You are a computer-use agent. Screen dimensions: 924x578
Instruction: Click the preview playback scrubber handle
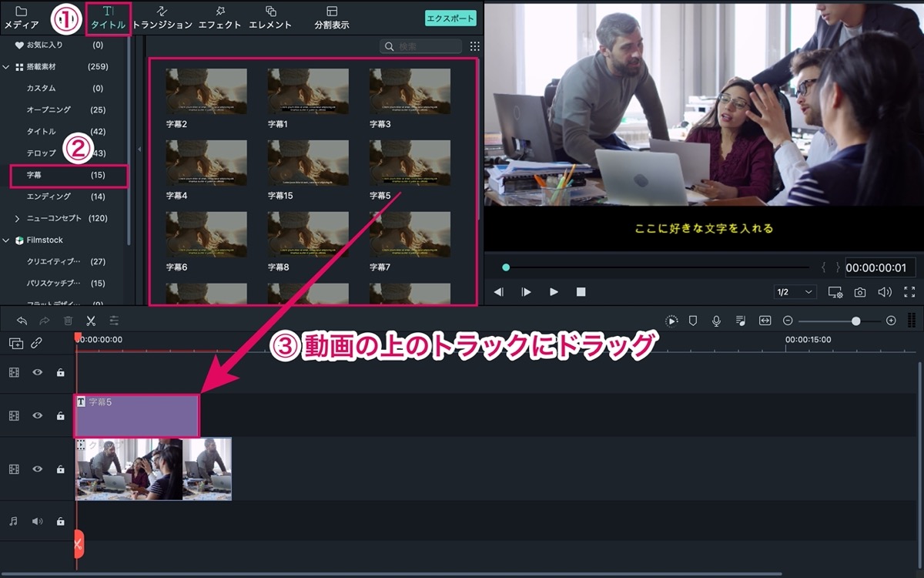point(506,267)
